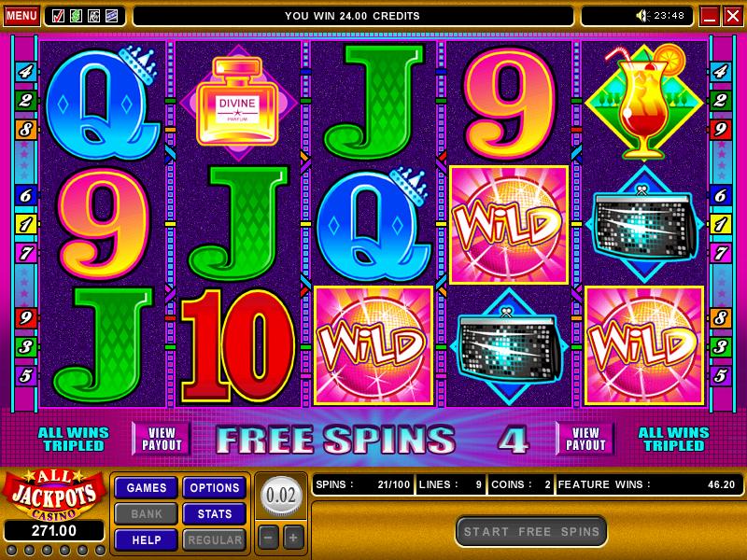Mute sound via the speaker icon
Screen dimensions: 747x560
click(x=642, y=16)
